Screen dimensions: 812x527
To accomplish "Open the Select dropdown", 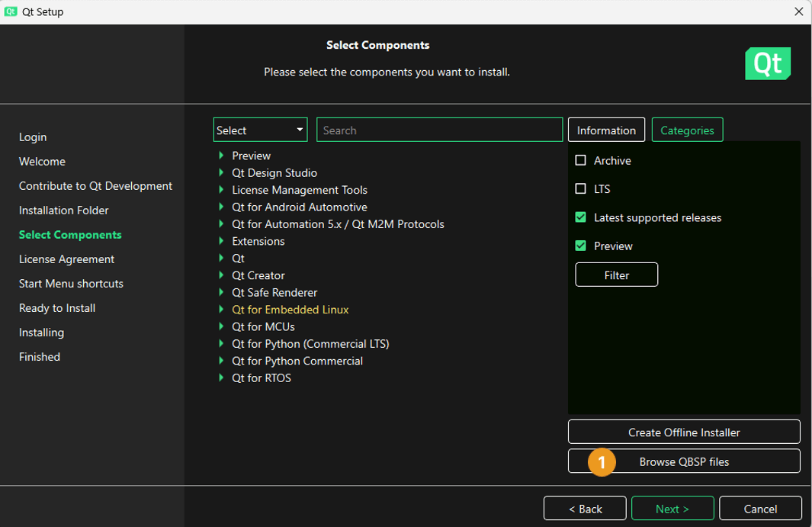I will tap(259, 130).
